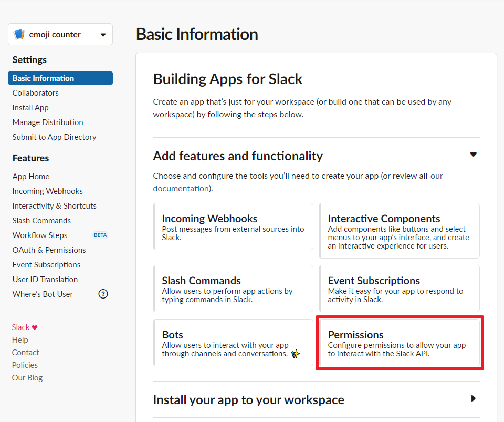
Task: Expand Install your app to your workspace
Action: click(473, 398)
